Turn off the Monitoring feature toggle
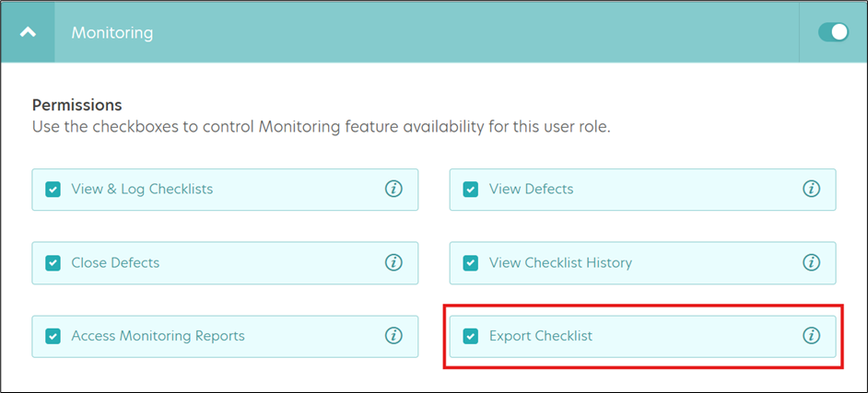Image resolution: width=868 pixels, height=393 pixels. tap(833, 32)
